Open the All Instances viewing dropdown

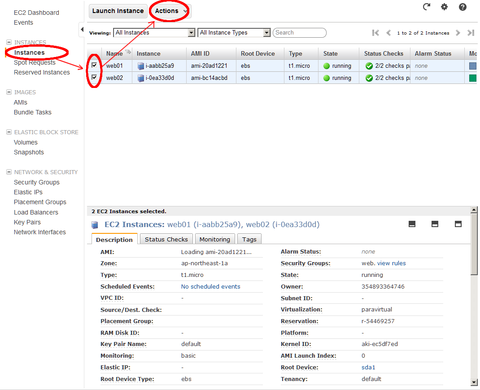154,33
